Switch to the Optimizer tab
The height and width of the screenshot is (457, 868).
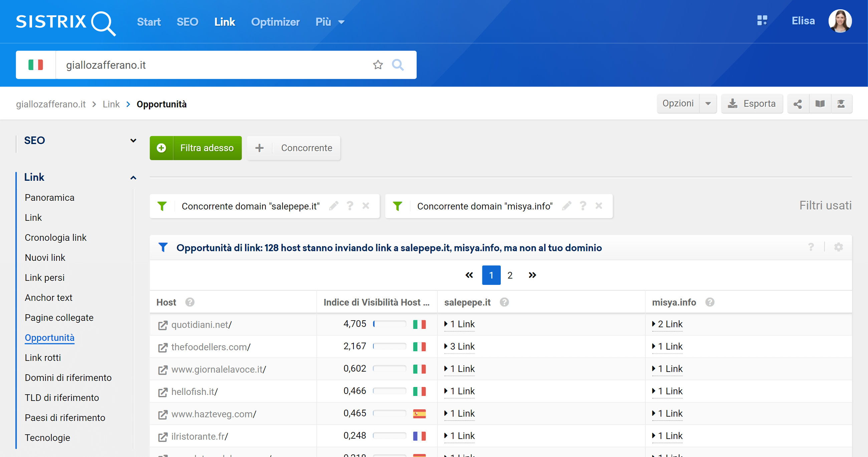coord(275,22)
